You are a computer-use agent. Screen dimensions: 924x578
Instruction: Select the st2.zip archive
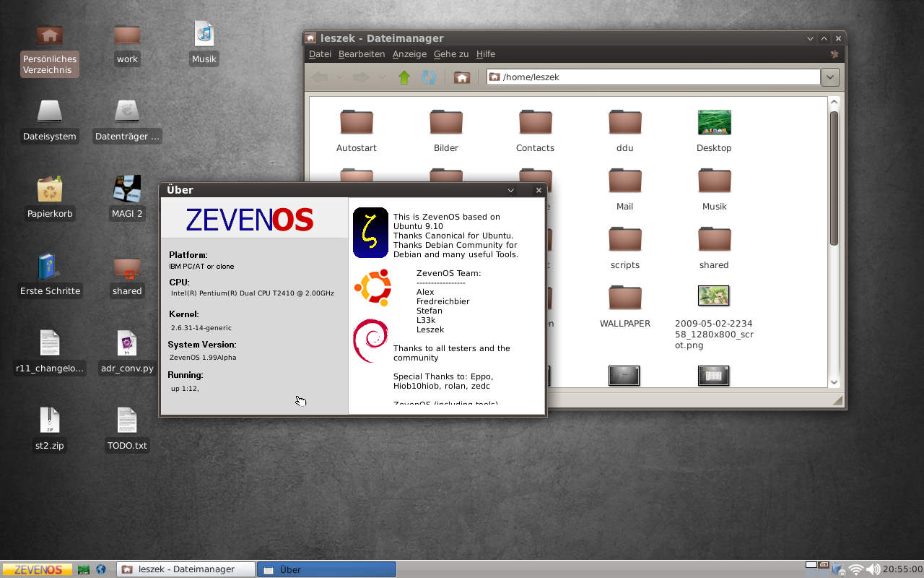tap(50, 430)
